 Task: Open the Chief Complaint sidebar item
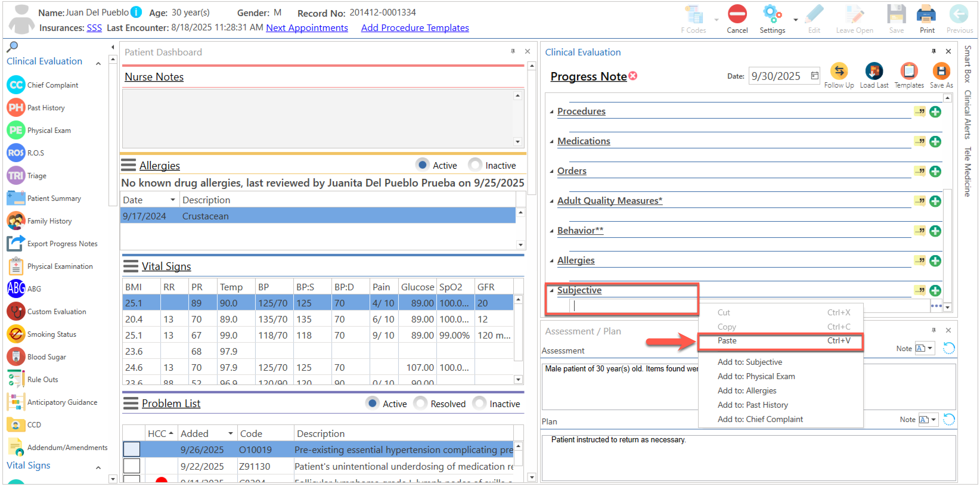point(52,85)
